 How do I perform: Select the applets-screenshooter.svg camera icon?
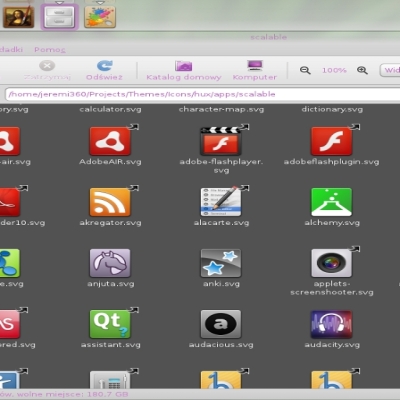tap(332, 263)
